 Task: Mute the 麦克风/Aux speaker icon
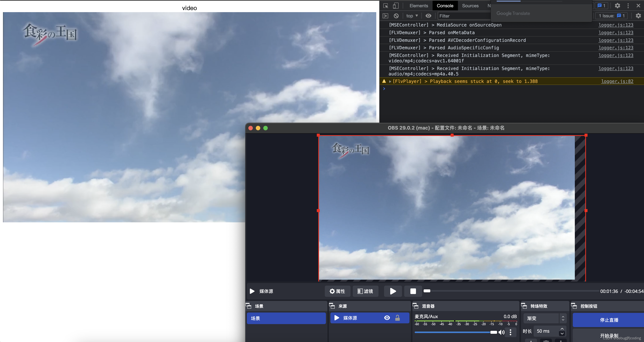(501, 332)
